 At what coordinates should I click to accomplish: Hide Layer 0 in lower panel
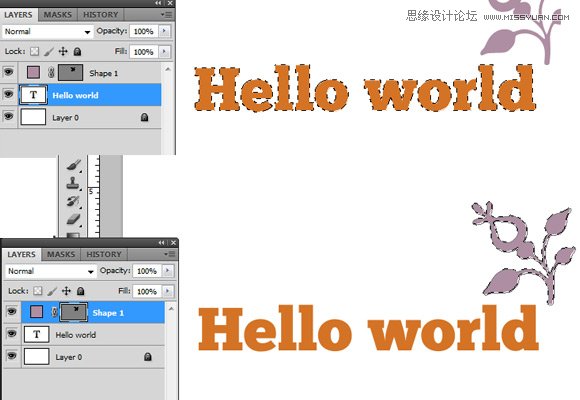[x=11, y=356]
